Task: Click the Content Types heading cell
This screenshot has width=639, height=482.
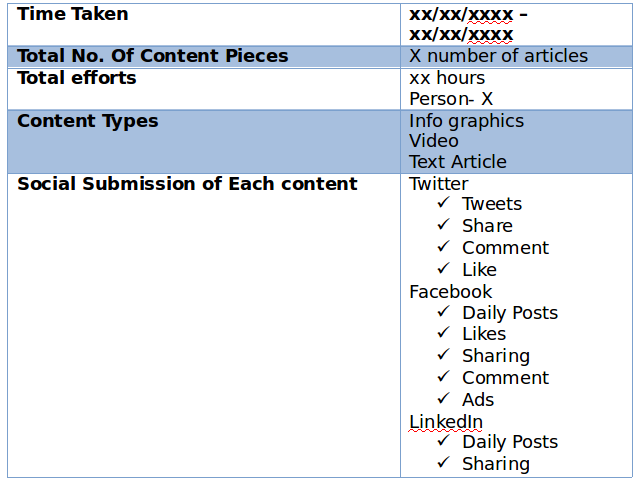Action: 88,121
